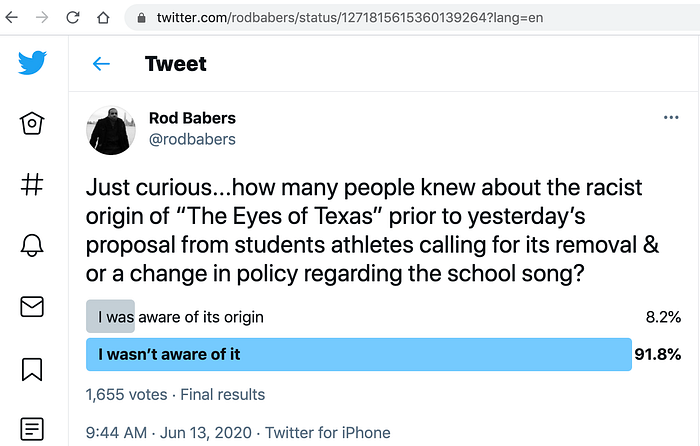Click the browser home button
Screen dimensions: 700x446
click(103, 17)
